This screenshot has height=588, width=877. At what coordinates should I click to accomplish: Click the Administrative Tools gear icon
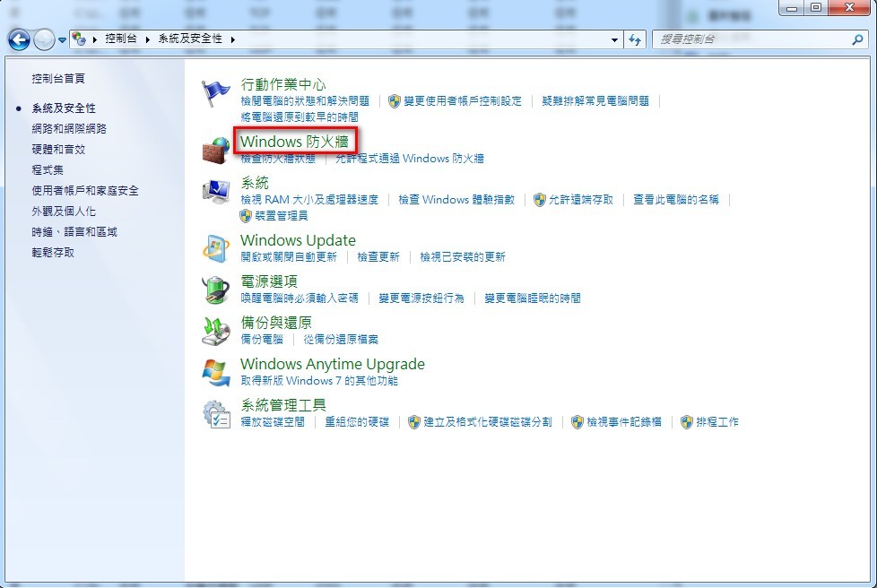216,413
